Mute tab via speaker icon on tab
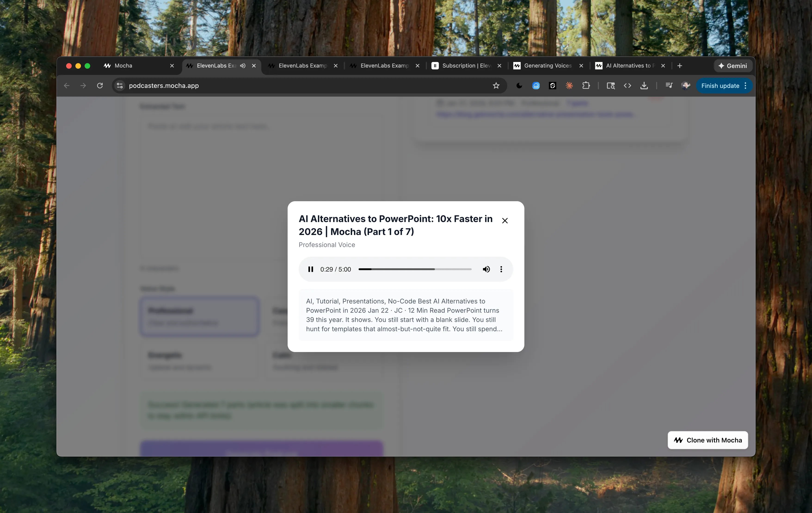Viewport: 812px width, 513px height. tap(243, 66)
